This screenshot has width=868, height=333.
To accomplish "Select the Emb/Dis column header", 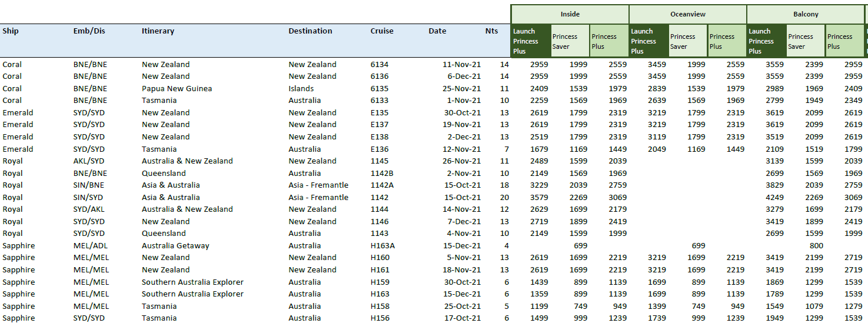I will tap(89, 31).
